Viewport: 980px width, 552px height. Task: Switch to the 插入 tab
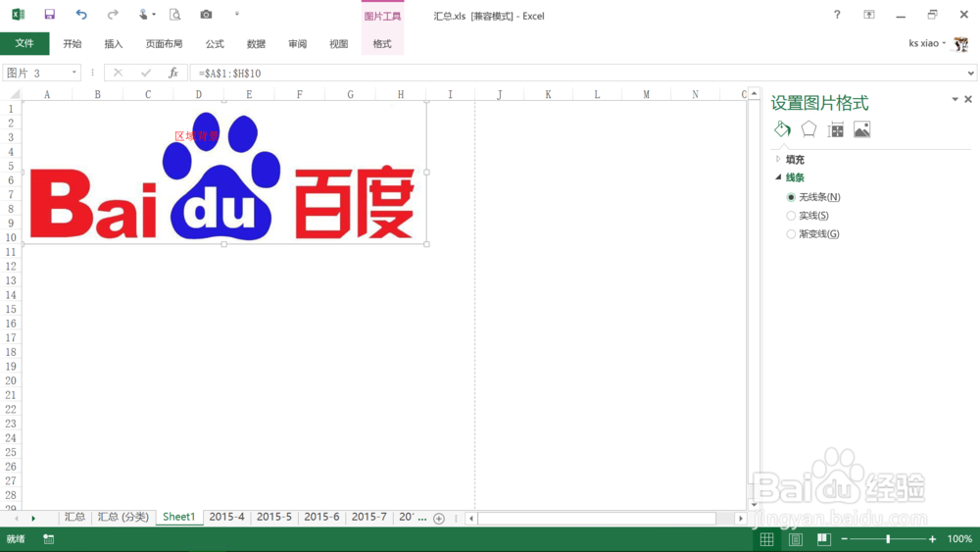pyautogui.click(x=114, y=44)
